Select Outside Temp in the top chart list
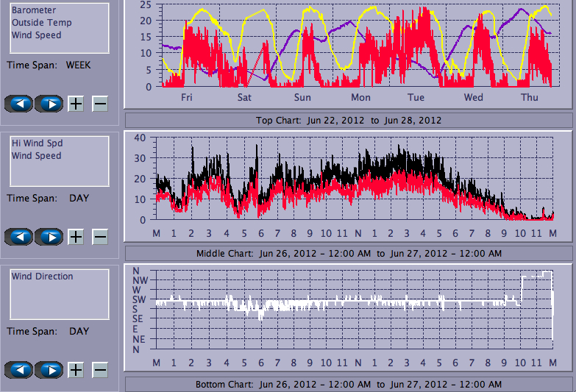This screenshot has height=392, width=576. coord(40,23)
